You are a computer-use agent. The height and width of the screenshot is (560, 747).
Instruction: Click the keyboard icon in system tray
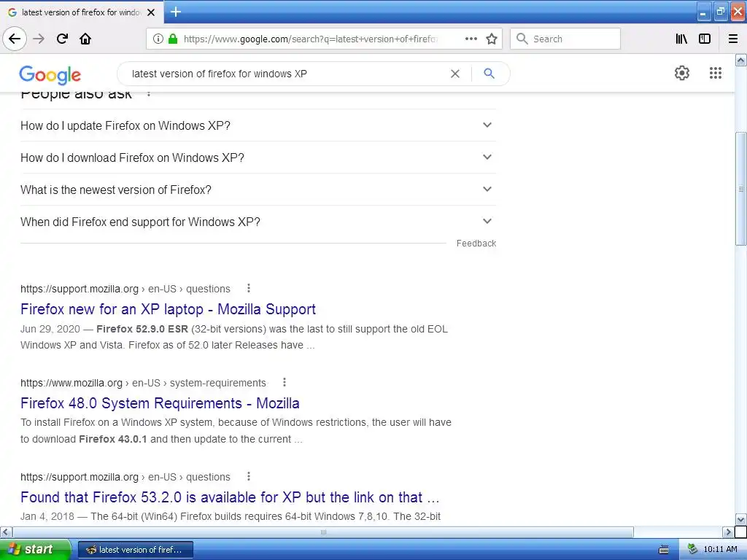point(664,550)
